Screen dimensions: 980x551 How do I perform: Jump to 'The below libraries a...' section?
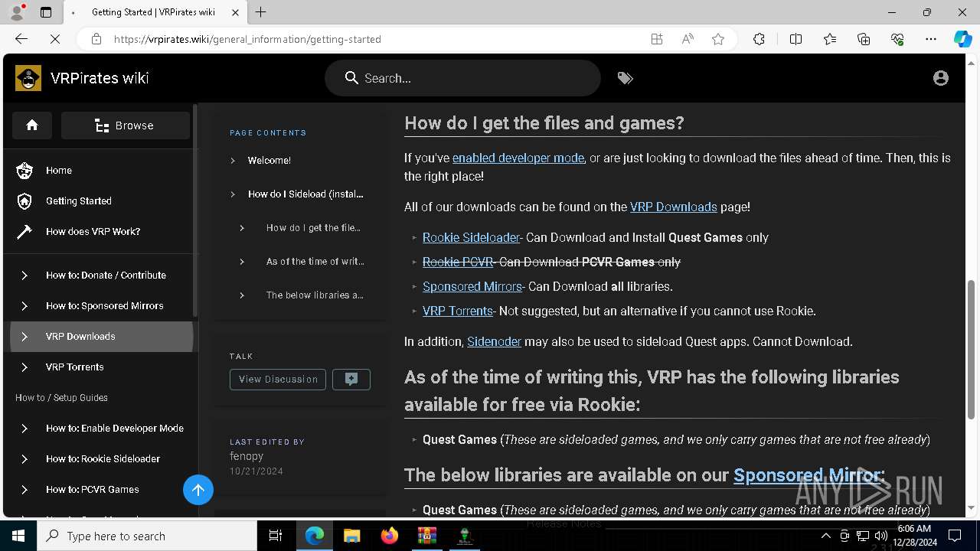(315, 295)
